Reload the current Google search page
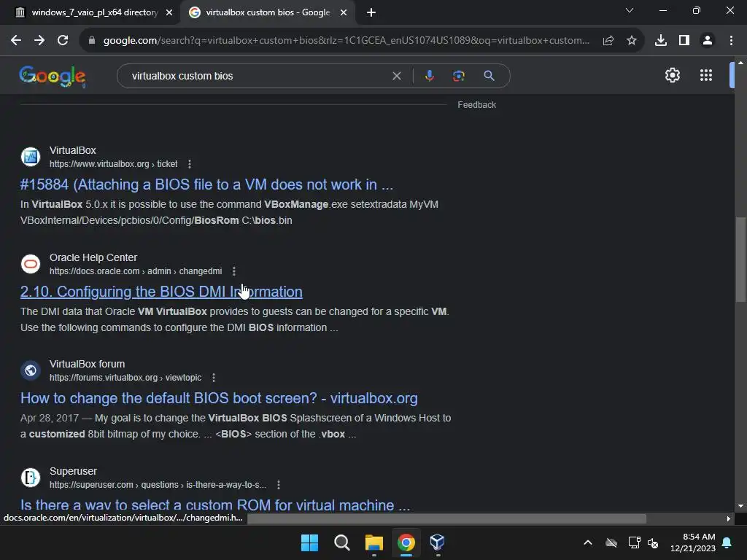 (x=63, y=41)
